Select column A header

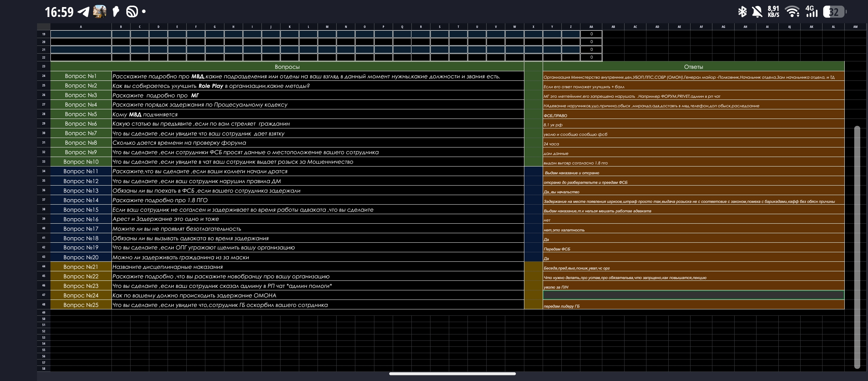pyautogui.click(x=81, y=27)
